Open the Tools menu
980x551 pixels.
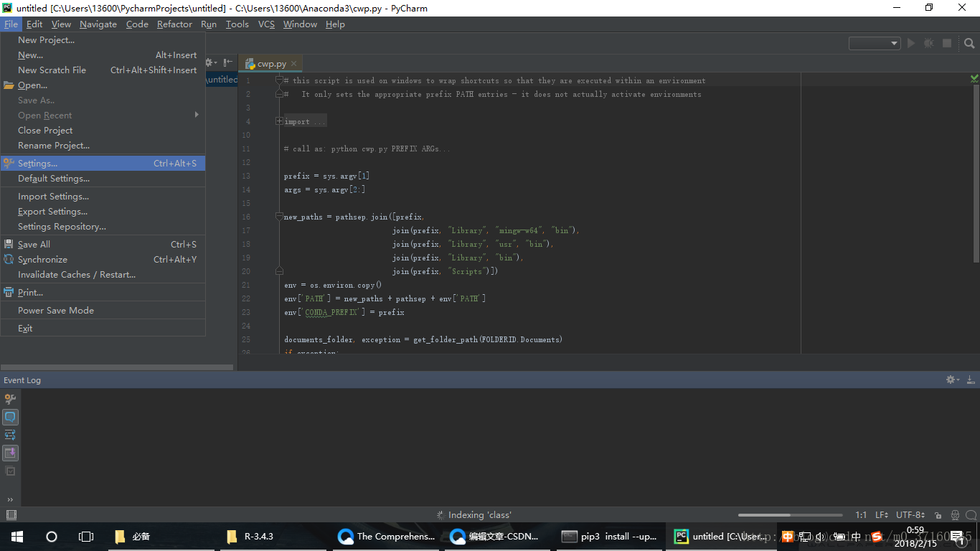[x=237, y=24]
